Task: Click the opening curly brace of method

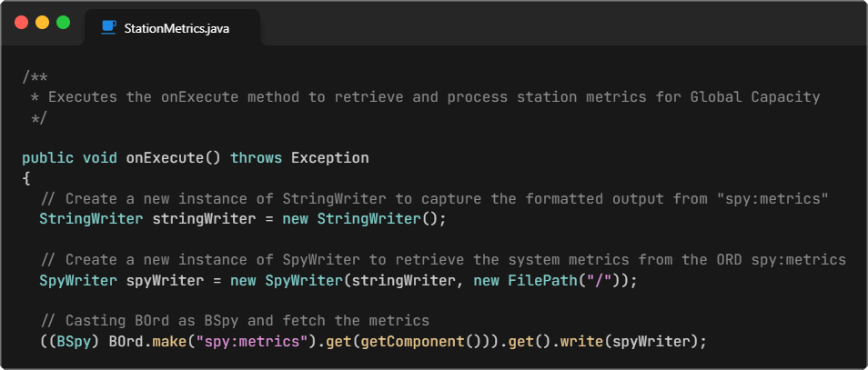Action: [x=26, y=177]
